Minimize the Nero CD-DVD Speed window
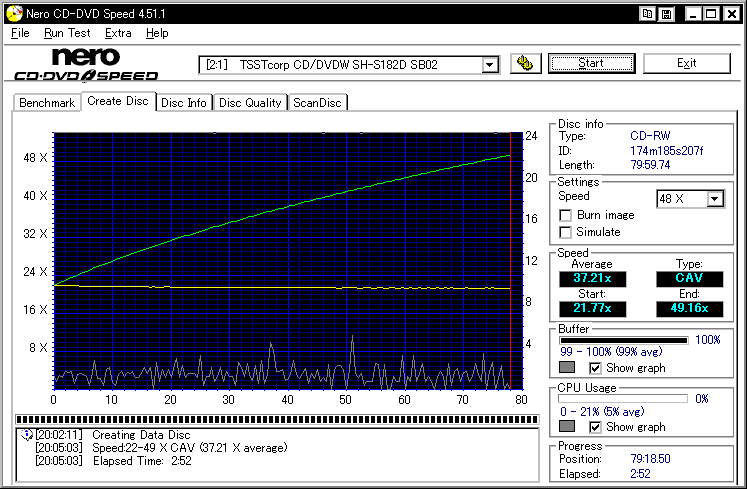The height and width of the screenshot is (489, 747). pos(693,14)
